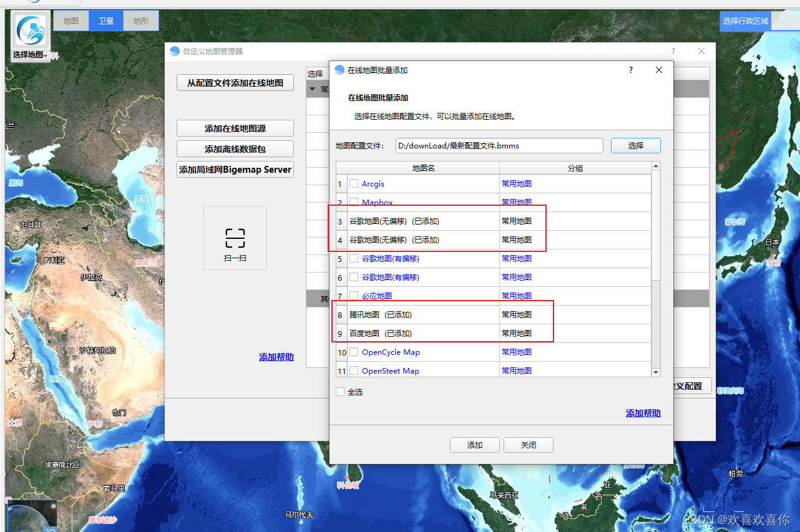The height and width of the screenshot is (532, 800).
Task: Click the OpenCycle Map name
Action: (391, 352)
